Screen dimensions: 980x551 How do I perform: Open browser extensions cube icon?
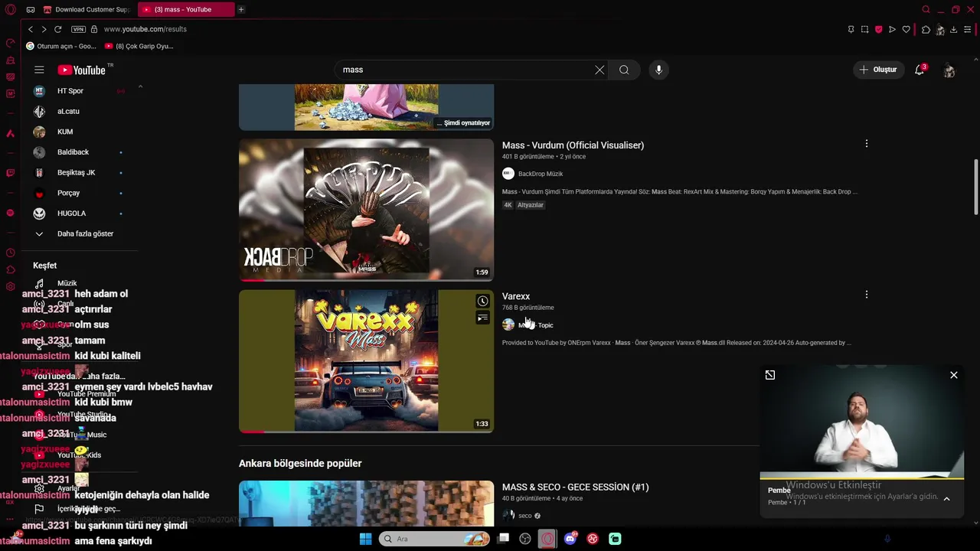(x=926, y=29)
